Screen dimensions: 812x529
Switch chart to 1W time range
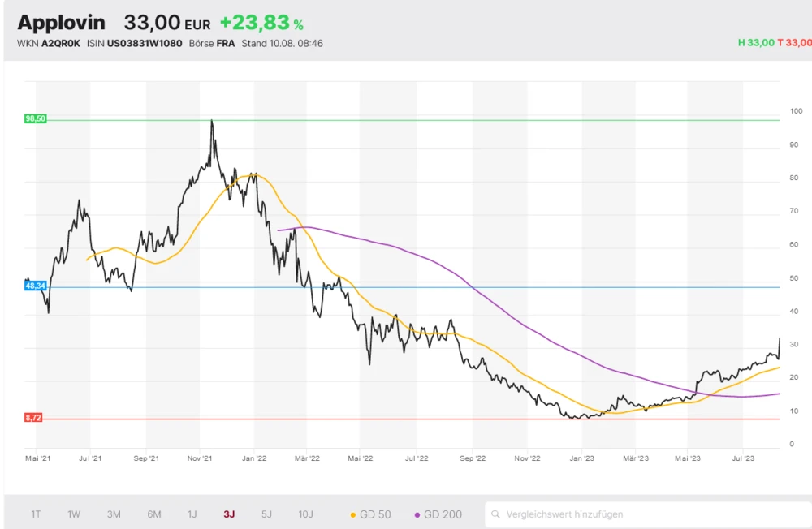(74, 514)
